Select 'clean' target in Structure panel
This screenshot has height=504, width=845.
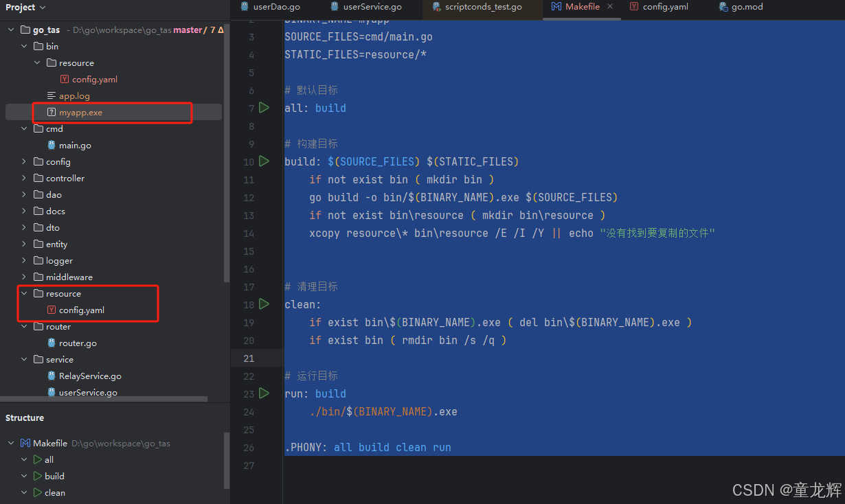point(55,493)
